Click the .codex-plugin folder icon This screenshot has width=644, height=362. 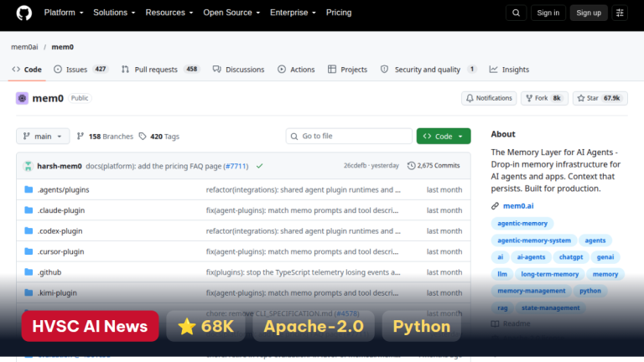[x=29, y=230]
